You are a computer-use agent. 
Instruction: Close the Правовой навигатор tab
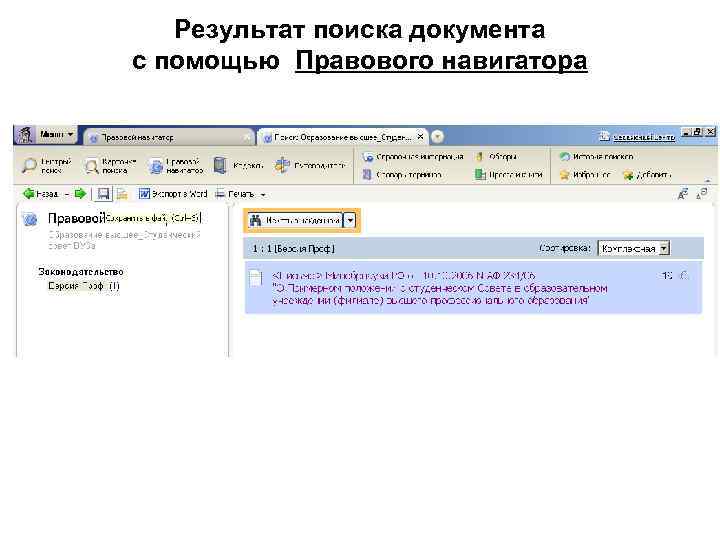[248, 137]
